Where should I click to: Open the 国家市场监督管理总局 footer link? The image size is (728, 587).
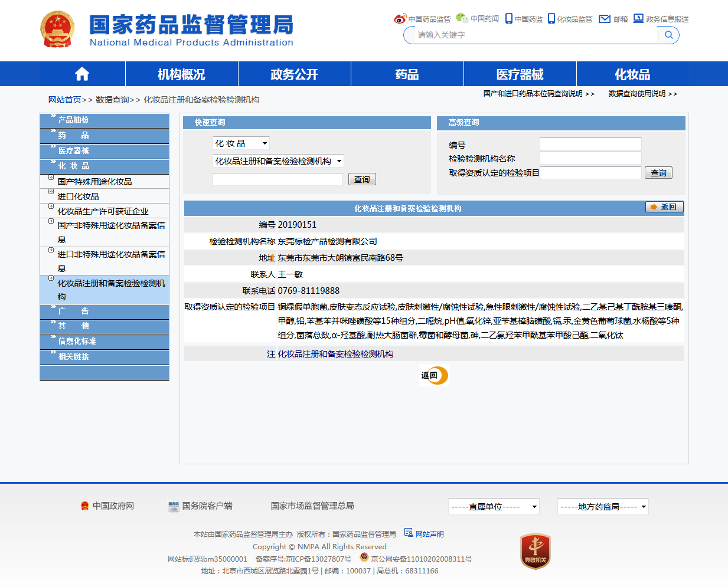coord(312,506)
